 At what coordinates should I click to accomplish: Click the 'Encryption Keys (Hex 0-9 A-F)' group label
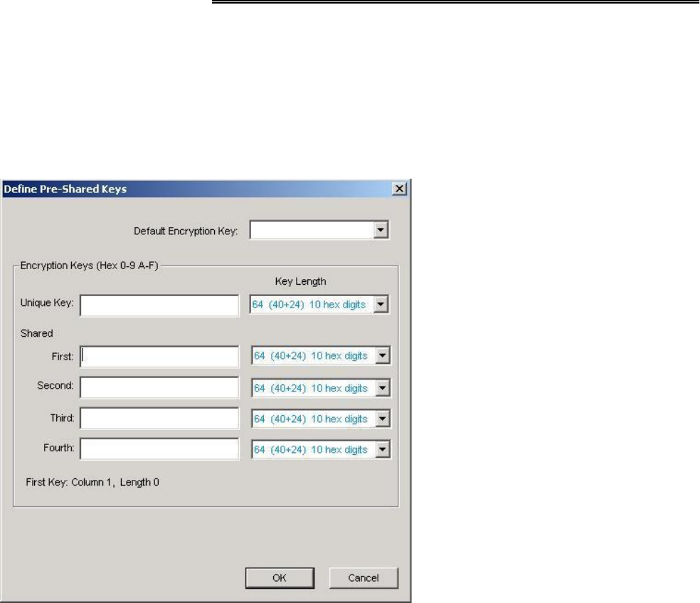coord(90,266)
